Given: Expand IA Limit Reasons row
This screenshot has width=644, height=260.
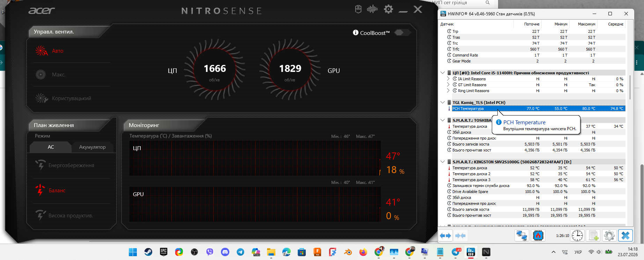Looking at the screenshot, I should pyautogui.click(x=448, y=79).
